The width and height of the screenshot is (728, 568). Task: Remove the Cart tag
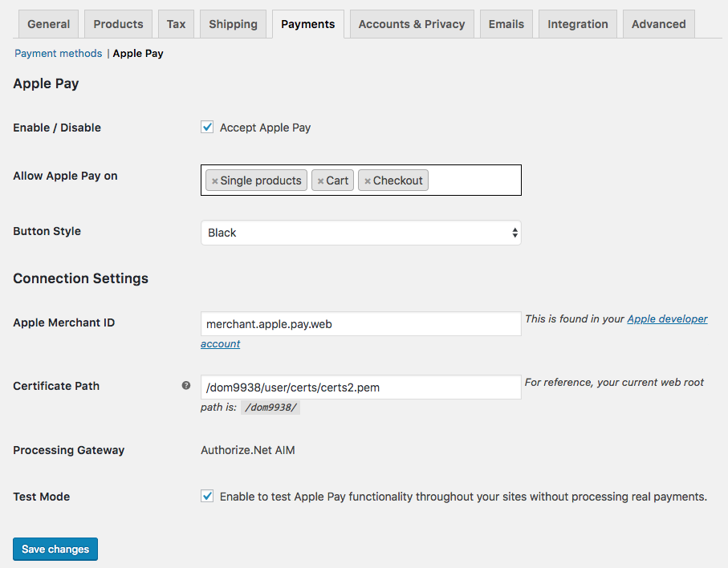tap(320, 181)
